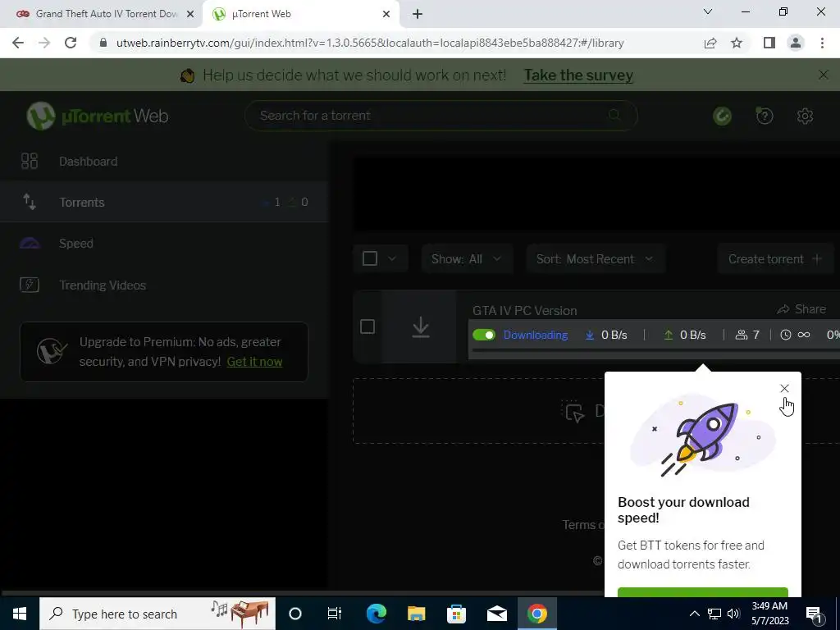The width and height of the screenshot is (840, 630).
Task: Expand the select-all checkbox dropdown arrow
Action: tap(392, 258)
